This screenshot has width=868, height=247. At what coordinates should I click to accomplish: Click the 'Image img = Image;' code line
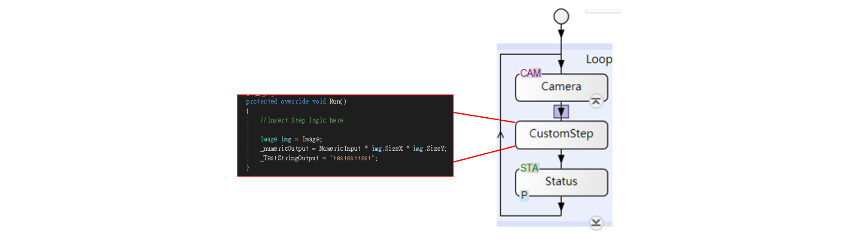(x=291, y=139)
